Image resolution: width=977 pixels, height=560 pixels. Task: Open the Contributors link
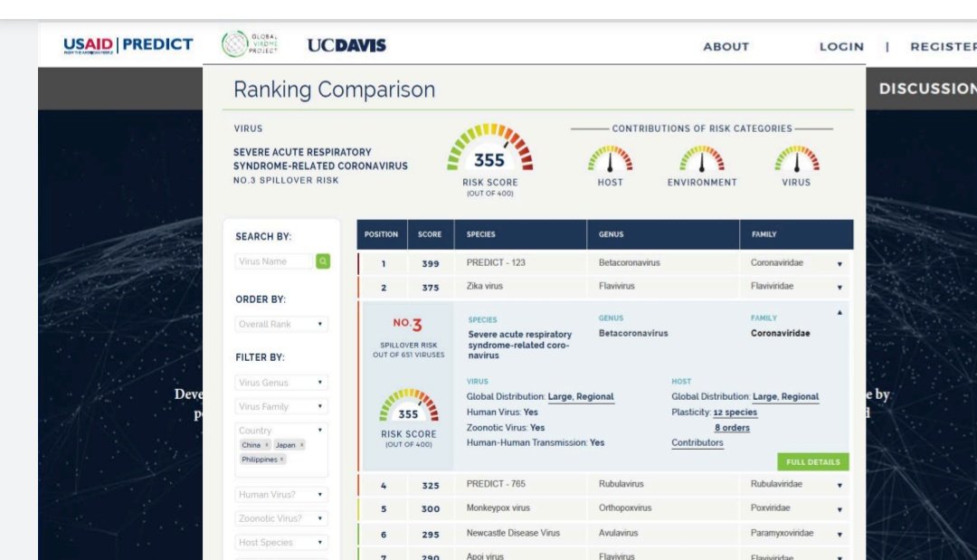point(697,443)
